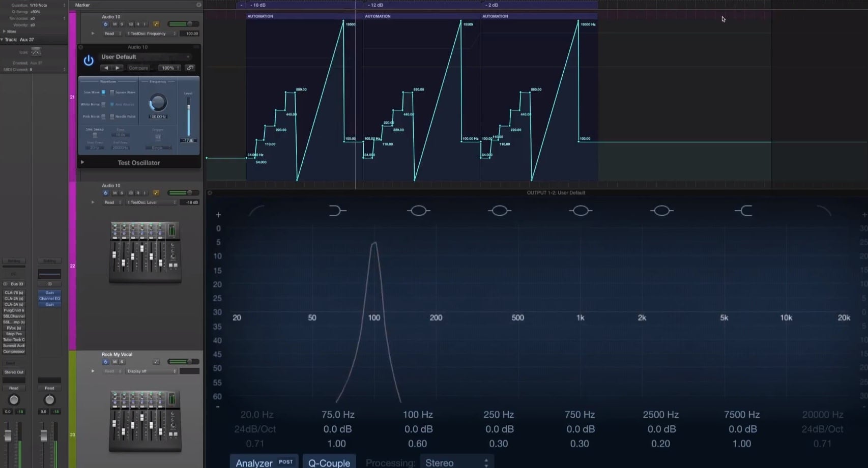Select the Square Wave waveform checkbox
Screen dimensions: 868x468
point(112,92)
